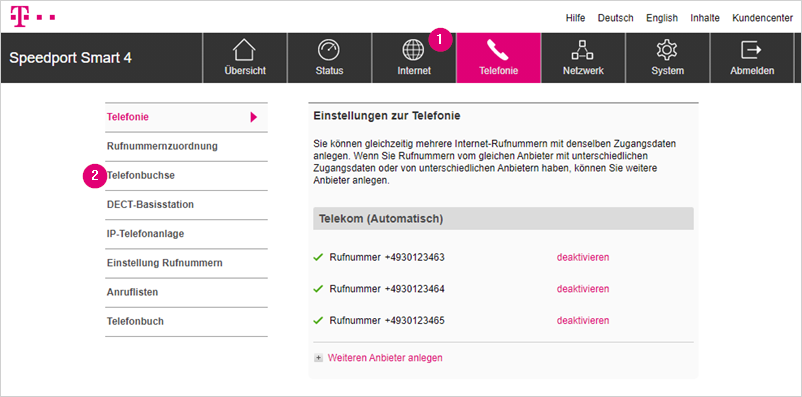Click the Speedport Smart 4 title
The image size is (802, 397).
[71, 58]
